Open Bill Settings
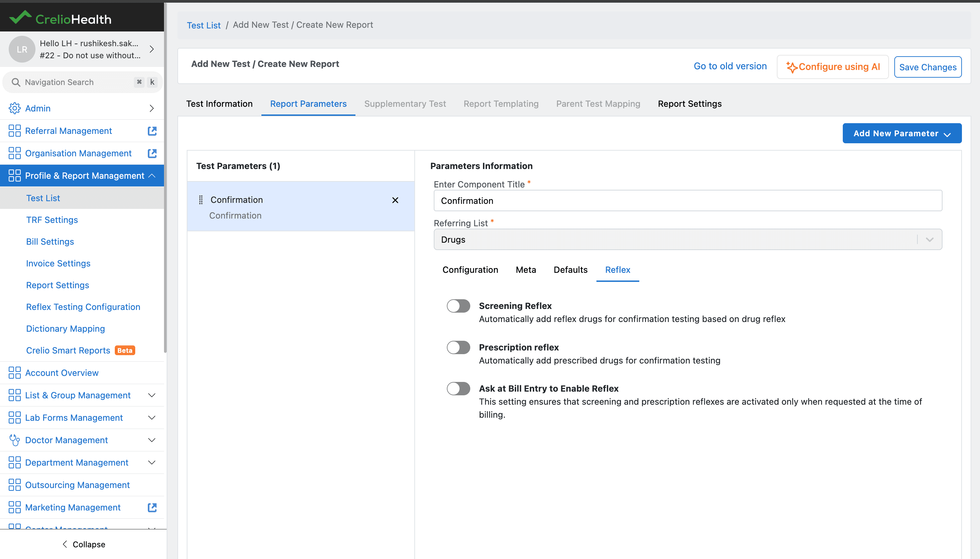Image resolution: width=980 pixels, height=559 pixels. point(50,241)
